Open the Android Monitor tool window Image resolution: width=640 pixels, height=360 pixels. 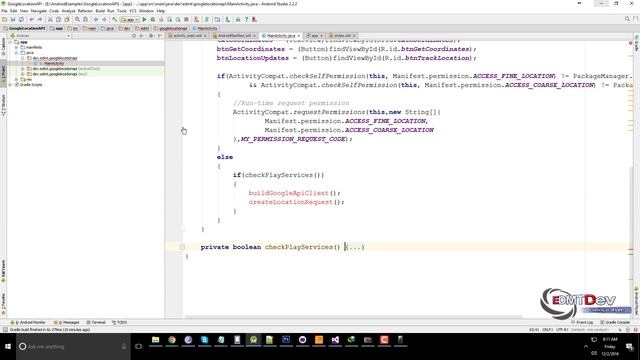click(28, 322)
